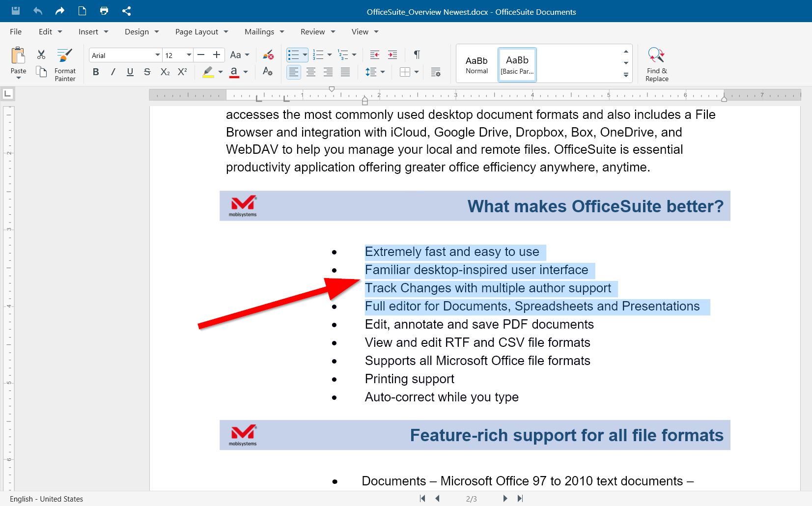
Task: Open the multilevel list dropdown
Action: (x=354, y=55)
